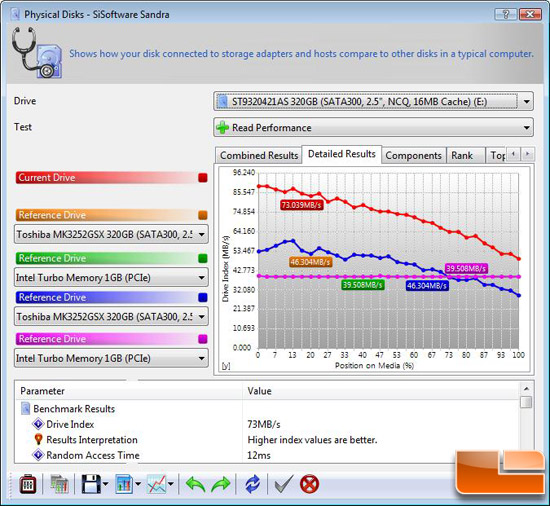Image resolution: width=550 pixels, height=506 pixels.
Task: Click the [y] axis toggle on chart
Action: (x=226, y=366)
